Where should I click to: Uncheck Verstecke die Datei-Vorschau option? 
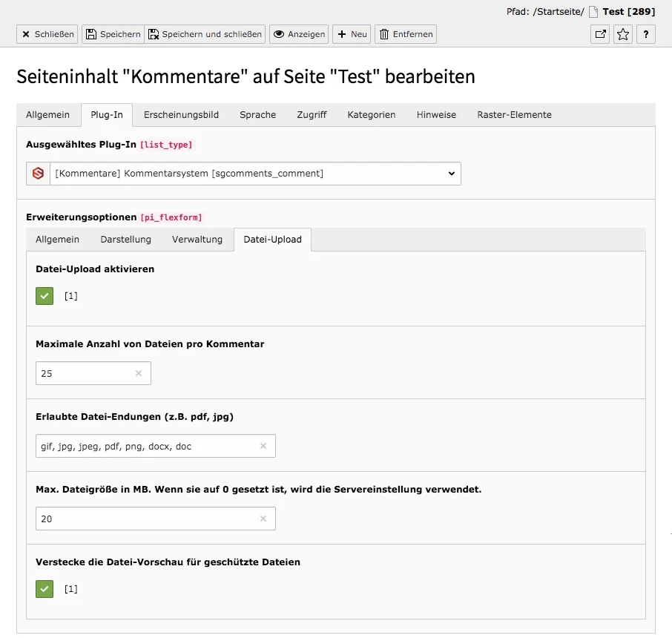[44, 588]
